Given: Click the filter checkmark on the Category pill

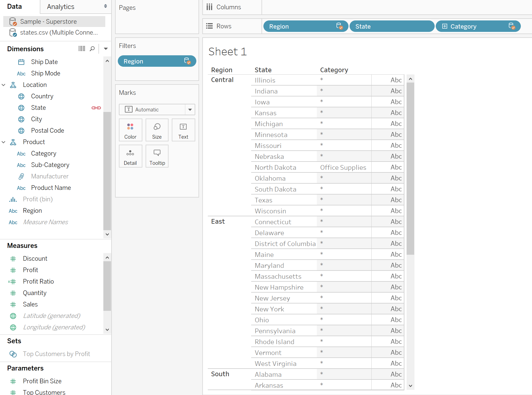Looking at the screenshot, I should pos(512,26).
